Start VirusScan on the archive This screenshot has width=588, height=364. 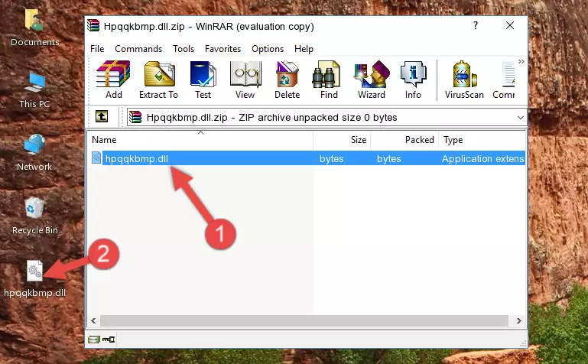(464, 80)
